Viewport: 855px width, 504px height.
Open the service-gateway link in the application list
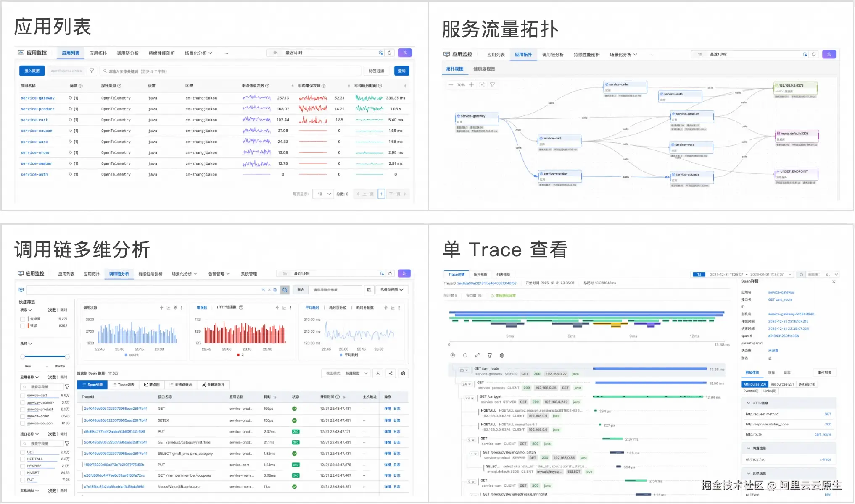[37, 98]
